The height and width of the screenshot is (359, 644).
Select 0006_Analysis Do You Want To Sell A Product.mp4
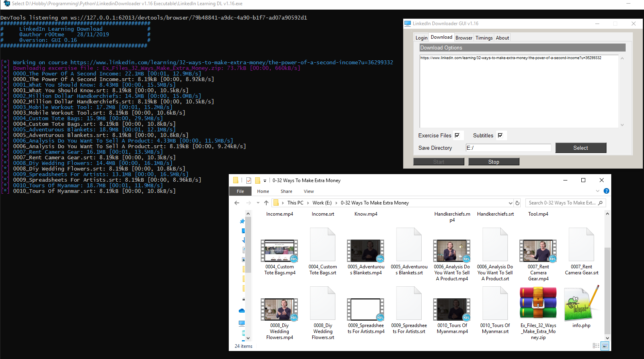pyautogui.click(x=452, y=251)
